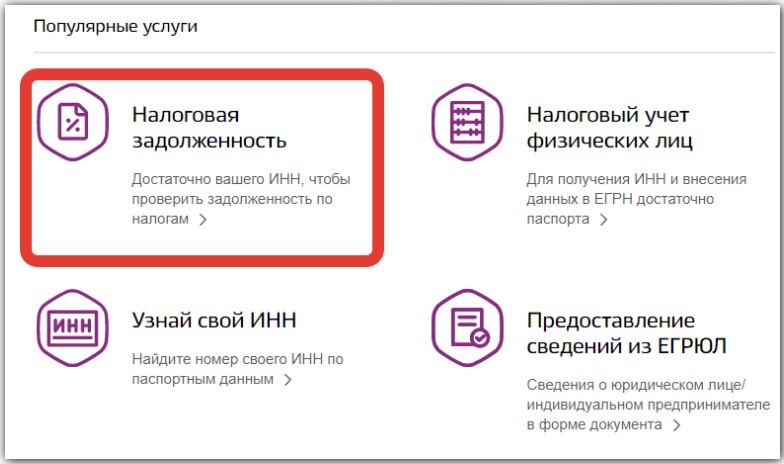This screenshot has width=784, height=464.
Task: Click the tax debt percent document icon
Action: pos(72,124)
